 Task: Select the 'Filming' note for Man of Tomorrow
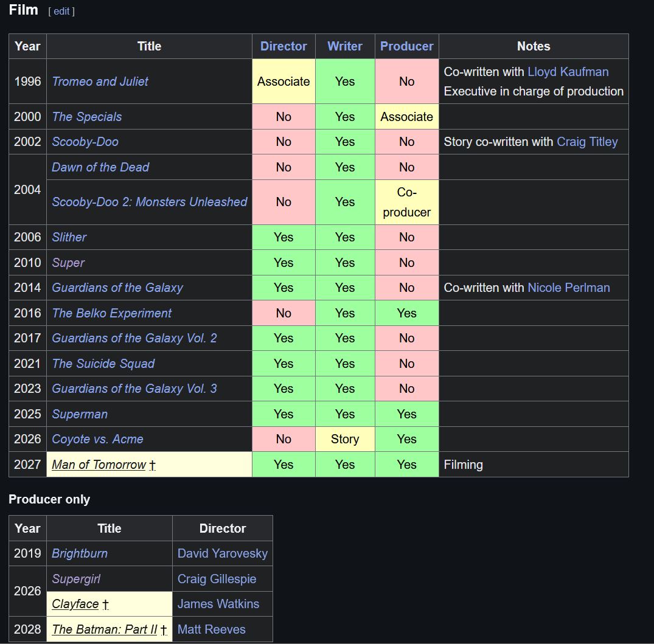point(463,465)
